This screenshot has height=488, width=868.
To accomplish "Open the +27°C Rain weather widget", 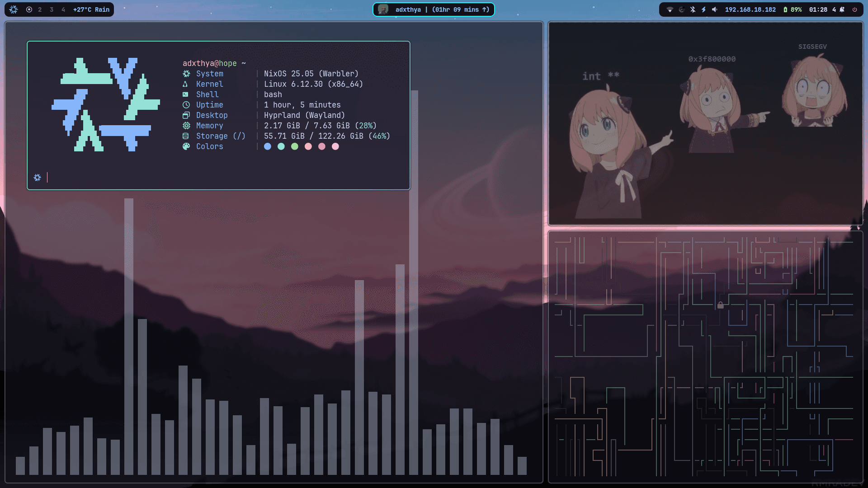I will click(x=91, y=9).
